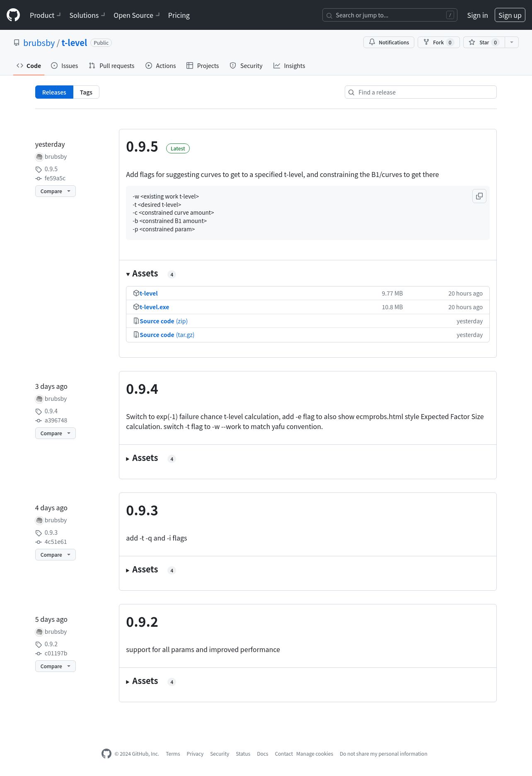
Task: Open commit fe59a5c
Action: point(55,178)
